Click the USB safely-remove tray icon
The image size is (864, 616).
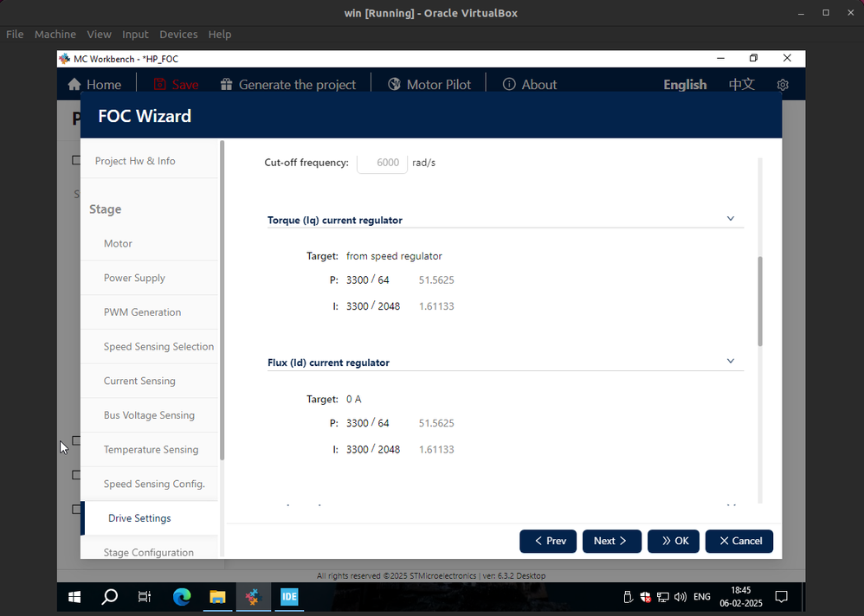pos(628,597)
